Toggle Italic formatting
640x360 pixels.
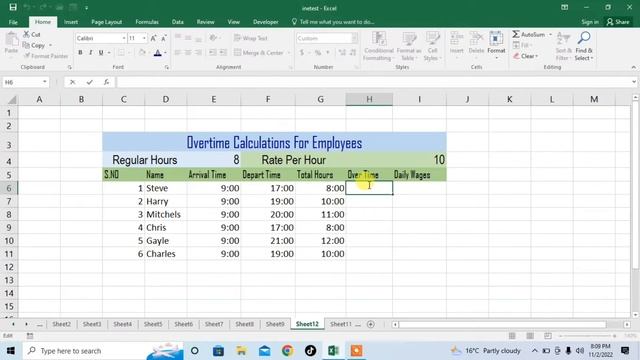pos(90,53)
